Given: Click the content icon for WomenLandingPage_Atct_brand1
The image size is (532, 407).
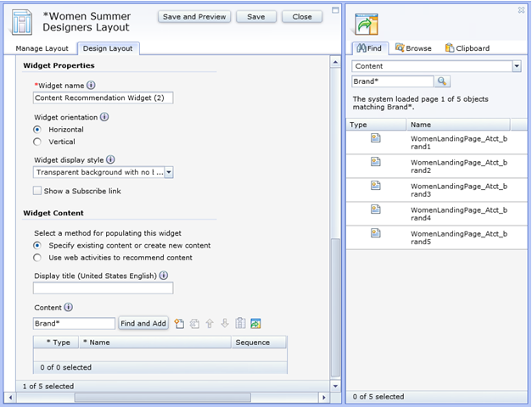Looking at the screenshot, I should tap(376, 138).
